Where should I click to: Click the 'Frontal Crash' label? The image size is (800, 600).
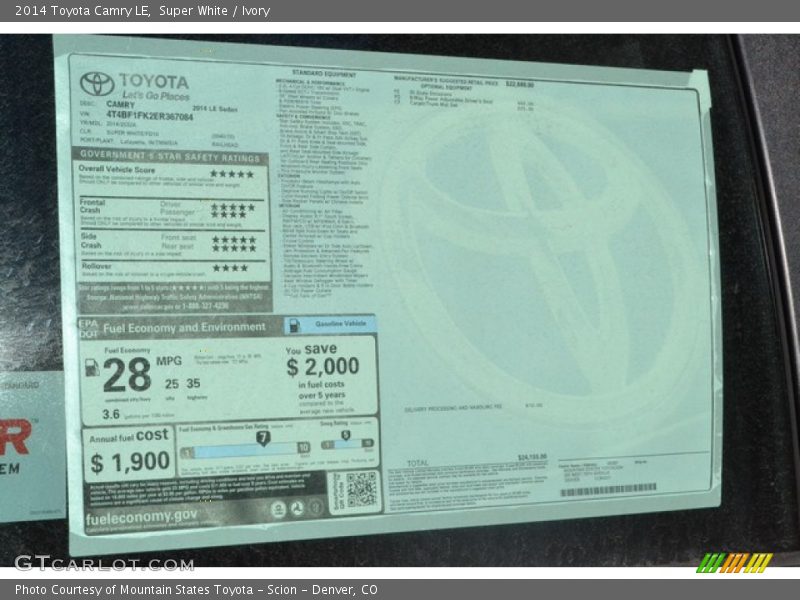92,206
